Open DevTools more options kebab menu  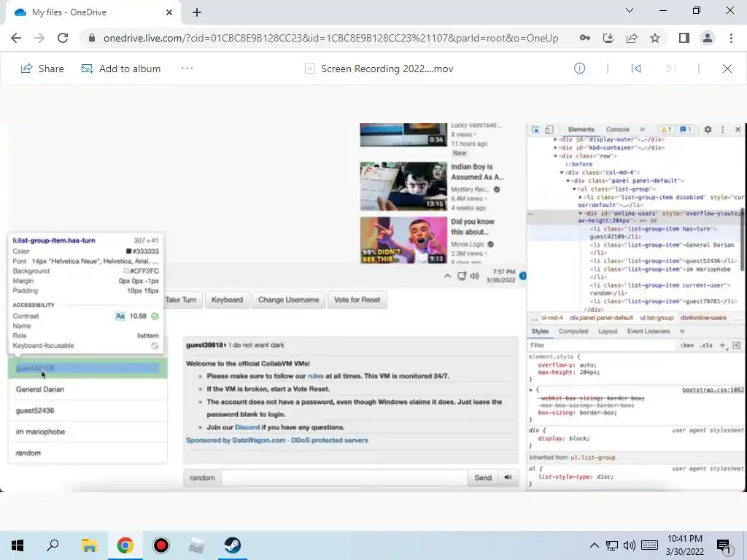pos(723,130)
